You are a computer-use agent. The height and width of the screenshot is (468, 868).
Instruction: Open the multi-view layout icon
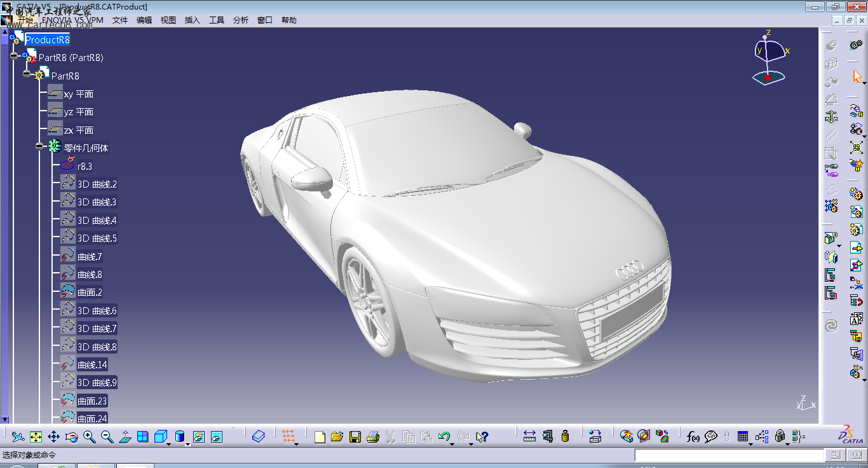pos(143,437)
